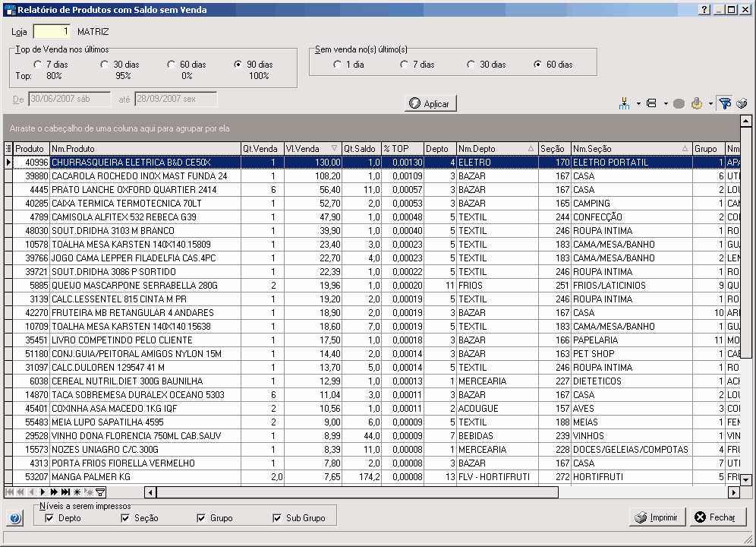
Task: Click the Aplicar button
Action: (x=430, y=104)
